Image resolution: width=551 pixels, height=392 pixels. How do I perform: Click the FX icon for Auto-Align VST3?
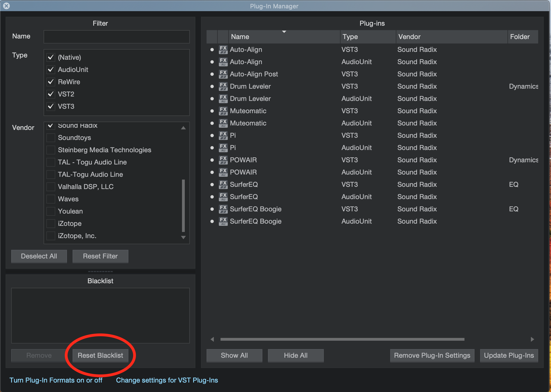223,50
